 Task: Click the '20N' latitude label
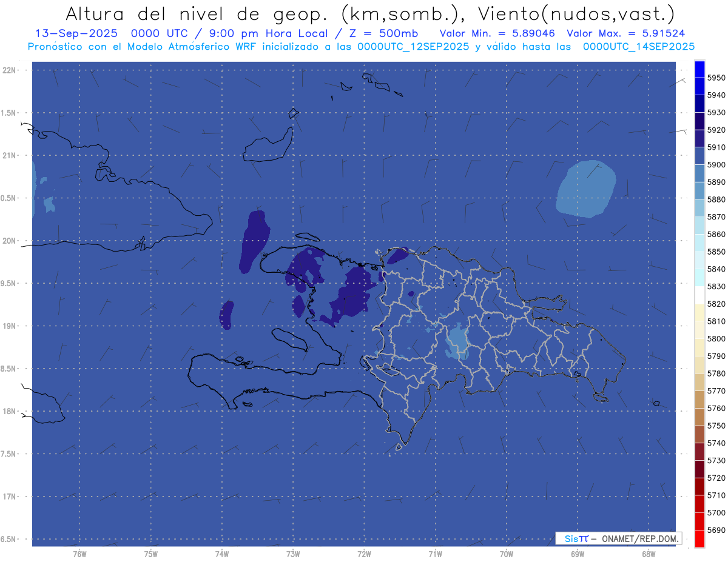point(10,241)
